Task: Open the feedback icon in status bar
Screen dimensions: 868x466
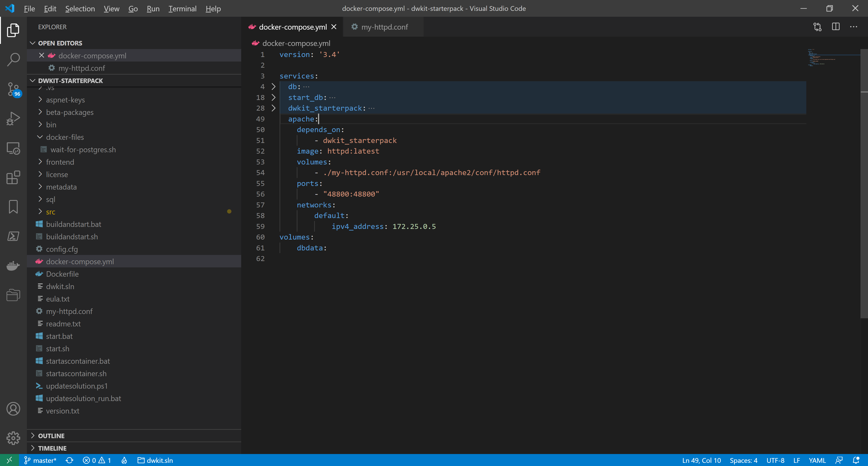Action: 839,460
